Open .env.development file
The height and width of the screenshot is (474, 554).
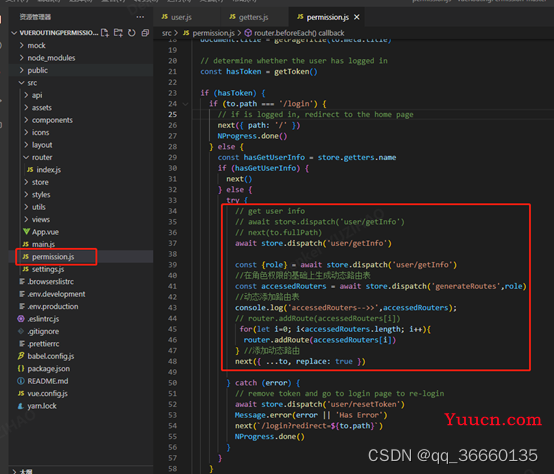pos(56,294)
